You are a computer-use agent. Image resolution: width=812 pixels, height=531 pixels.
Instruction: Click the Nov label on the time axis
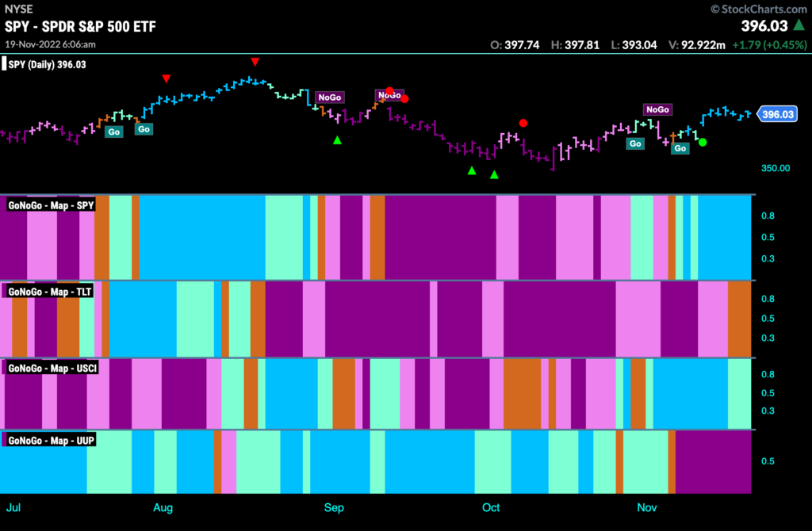point(647,508)
